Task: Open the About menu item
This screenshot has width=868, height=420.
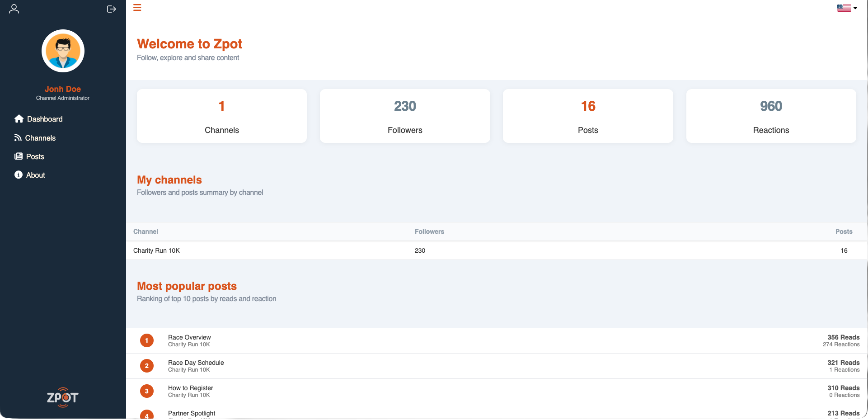Action: [36, 175]
